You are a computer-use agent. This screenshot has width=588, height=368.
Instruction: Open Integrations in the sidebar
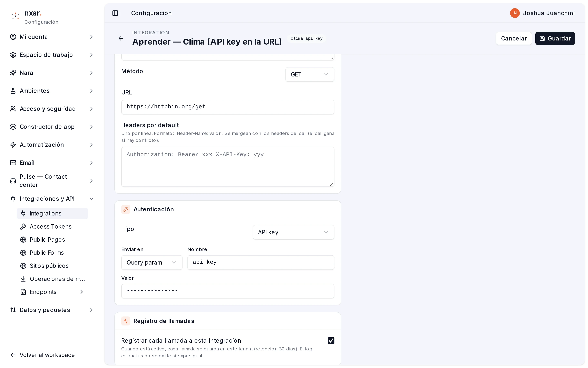[52, 213]
